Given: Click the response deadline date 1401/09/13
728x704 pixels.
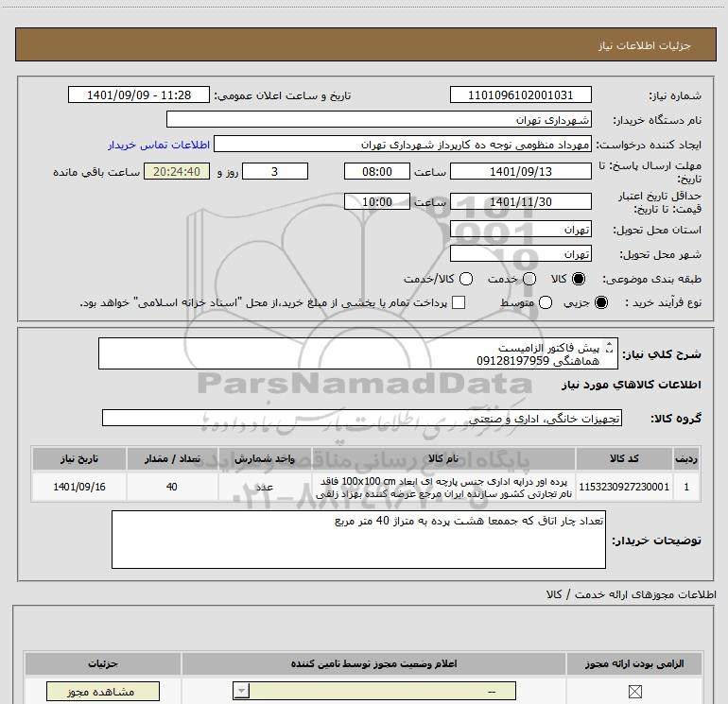Looking at the screenshot, I should pos(520,171).
